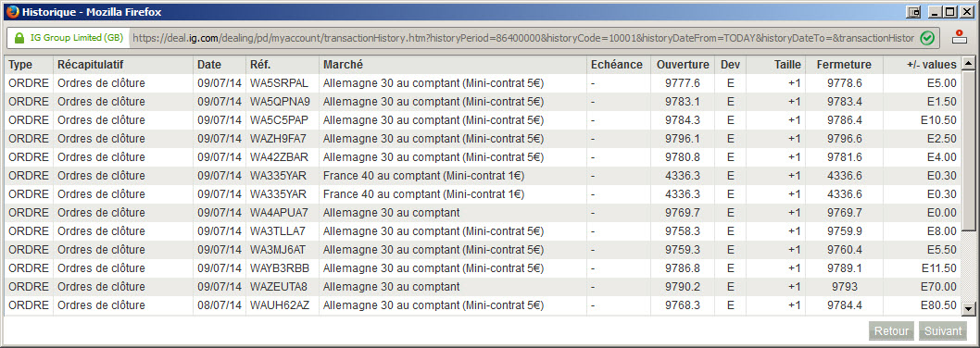
Task: Click the green checkmark icon in address bar
Action: (x=927, y=38)
